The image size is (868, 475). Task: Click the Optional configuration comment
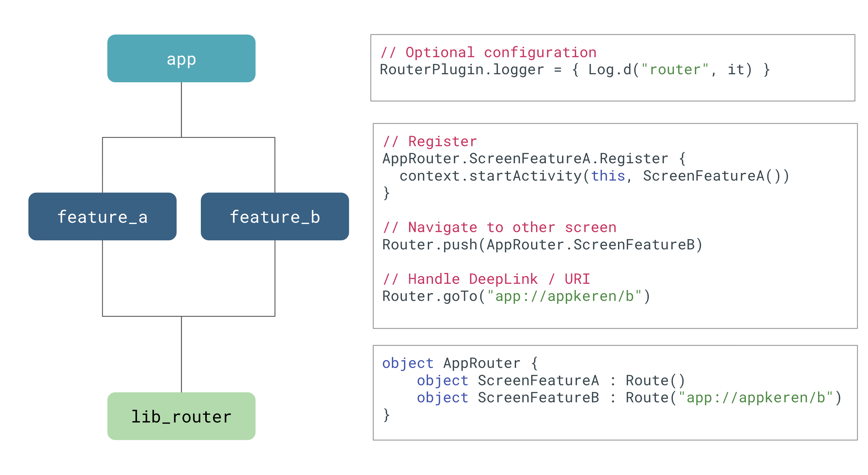(488, 52)
